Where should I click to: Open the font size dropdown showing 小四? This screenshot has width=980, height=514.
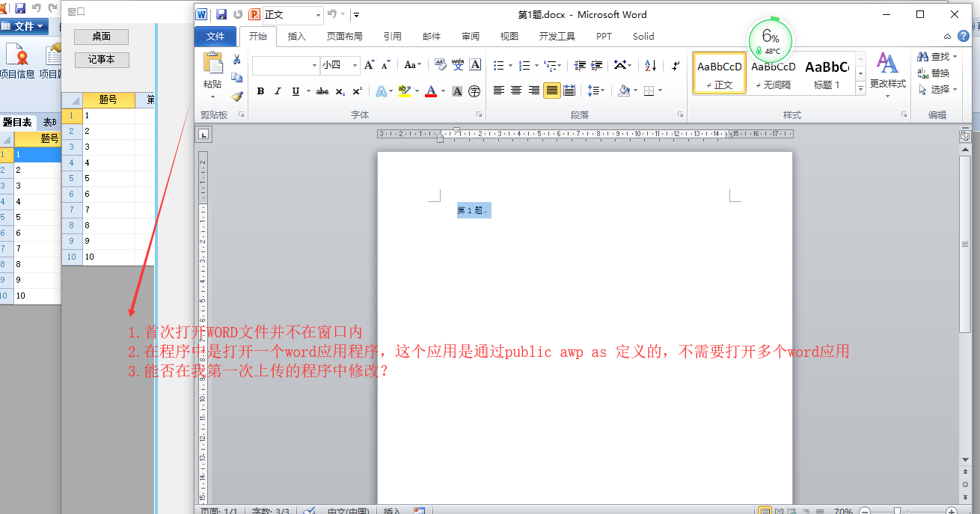355,66
